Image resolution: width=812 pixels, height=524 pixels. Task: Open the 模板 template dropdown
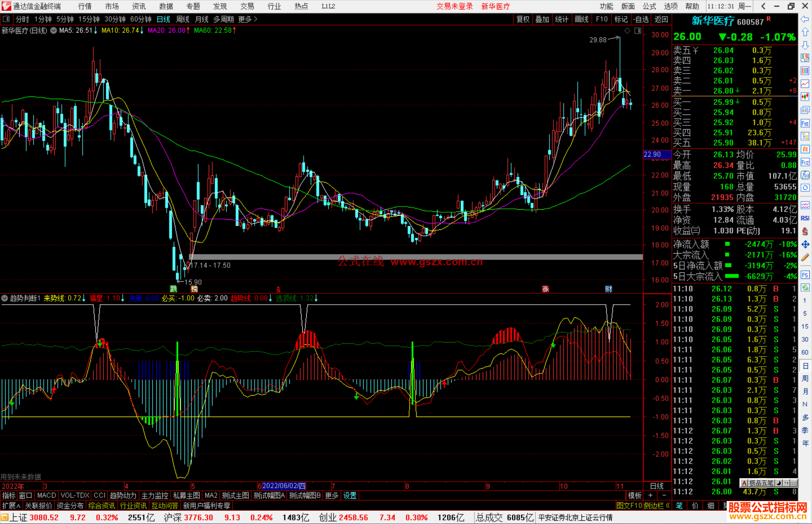tap(635, 495)
